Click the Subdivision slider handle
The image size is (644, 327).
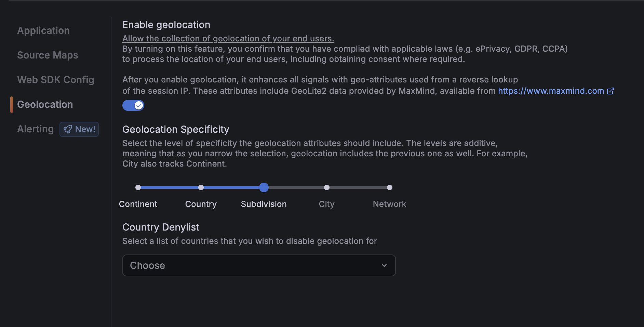coord(264,187)
